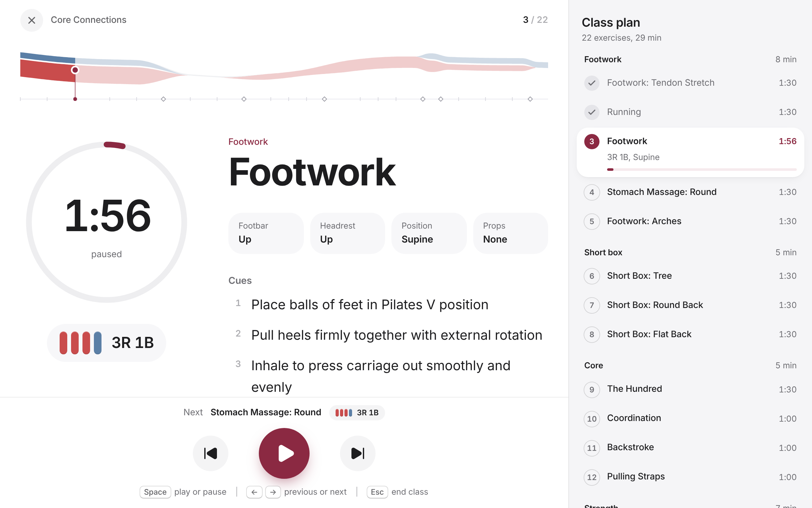Click the paused status text
This screenshot has width=812, height=508.
pyautogui.click(x=106, y=254)
